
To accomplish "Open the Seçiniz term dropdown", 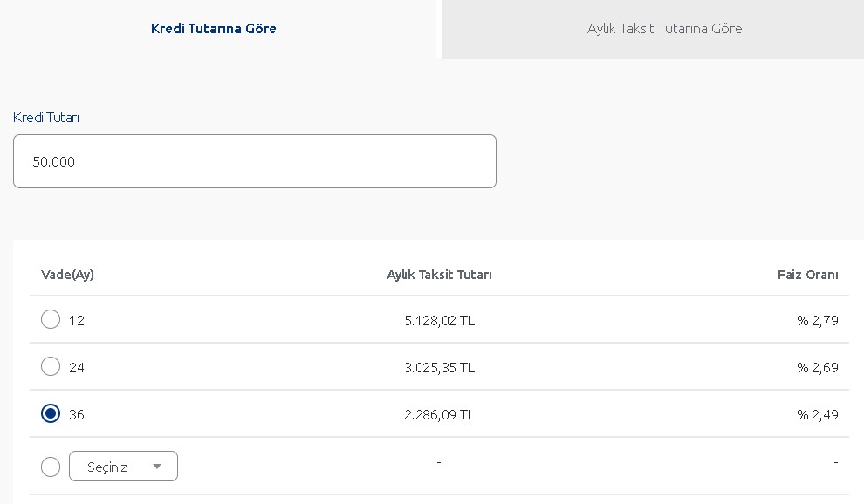I will [123, 467].
